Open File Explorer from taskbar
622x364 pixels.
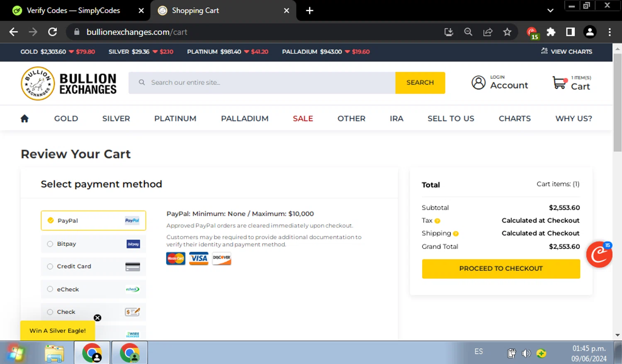[54, 353]
